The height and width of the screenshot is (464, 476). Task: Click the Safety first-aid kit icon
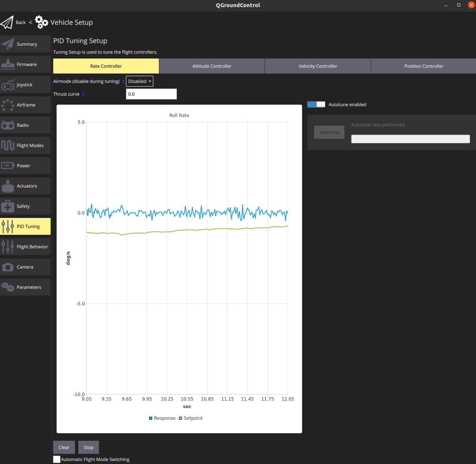coord(7,206)
